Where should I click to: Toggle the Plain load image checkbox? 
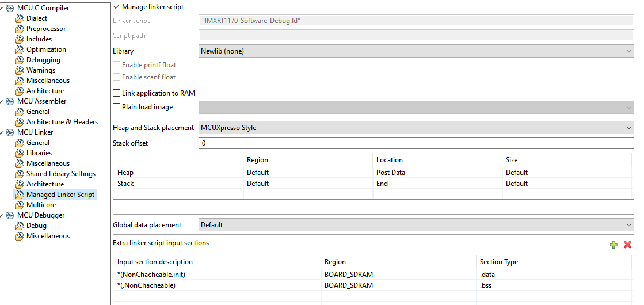pyautogui.click(x=117, y=107)
